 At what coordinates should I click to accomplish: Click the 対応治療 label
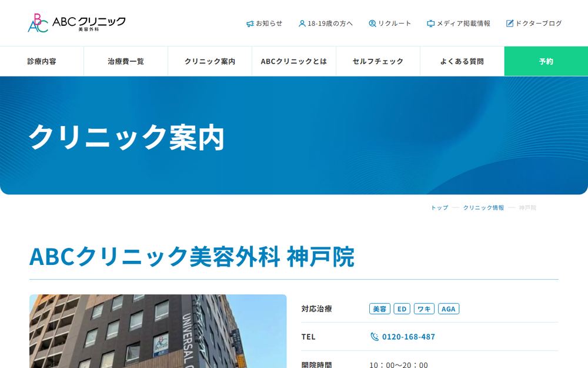pyautogui.click(x=316, y=309)
